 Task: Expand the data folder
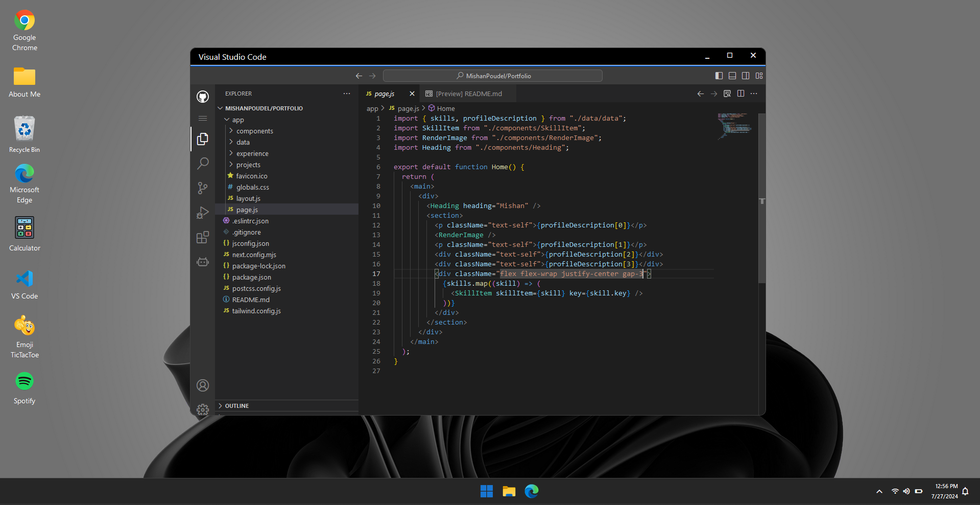(x=287, y=142)
